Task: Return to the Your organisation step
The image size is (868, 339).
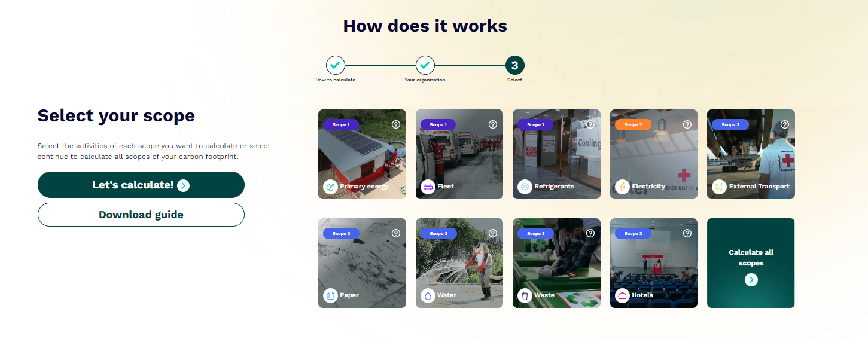Action: click(425, 65)
